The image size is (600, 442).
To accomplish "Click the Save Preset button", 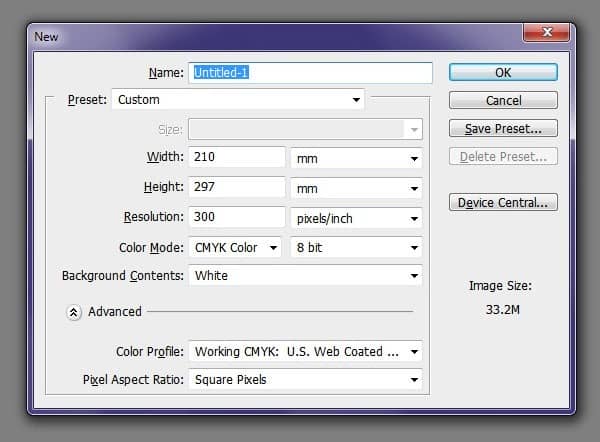I will (503, 128).
